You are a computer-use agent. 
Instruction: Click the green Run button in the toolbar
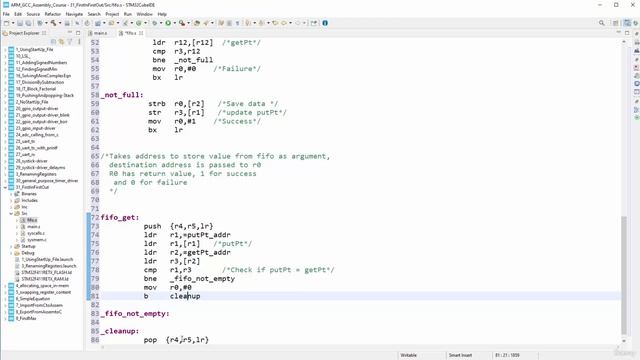point(168,23)
